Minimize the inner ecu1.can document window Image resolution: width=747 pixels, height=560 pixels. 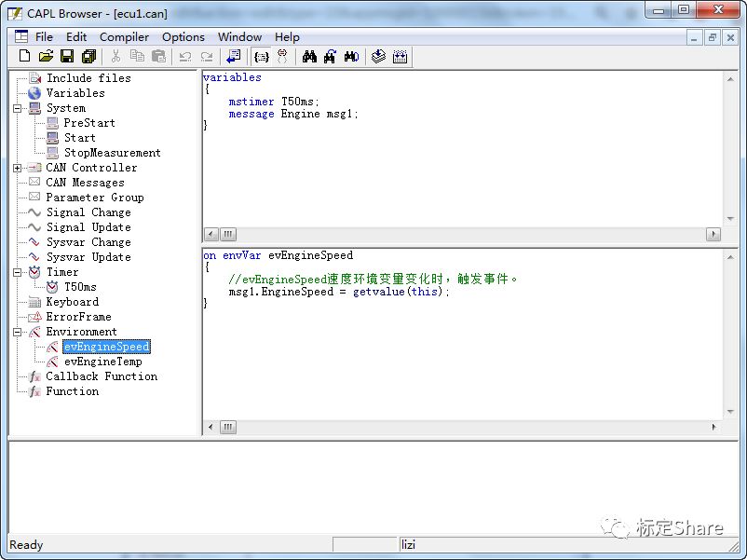(x=694, y=37)
